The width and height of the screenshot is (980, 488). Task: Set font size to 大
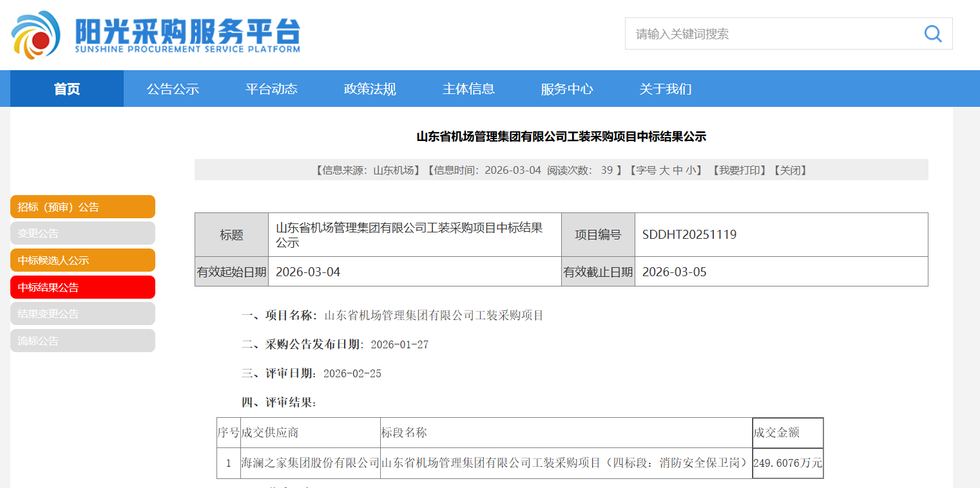(x=664, y=171)
